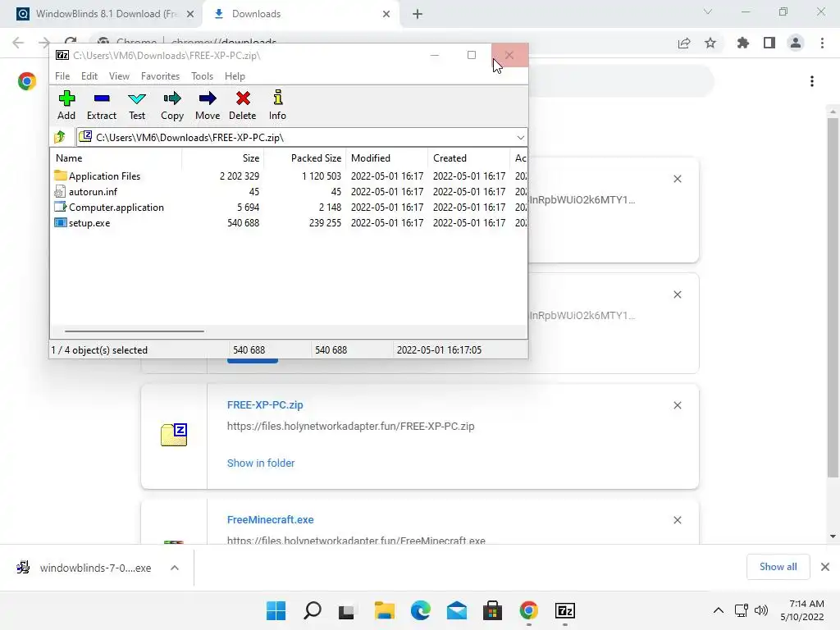Open File Explorer from taskbar
840x630 pixels.
pos(384,610)
